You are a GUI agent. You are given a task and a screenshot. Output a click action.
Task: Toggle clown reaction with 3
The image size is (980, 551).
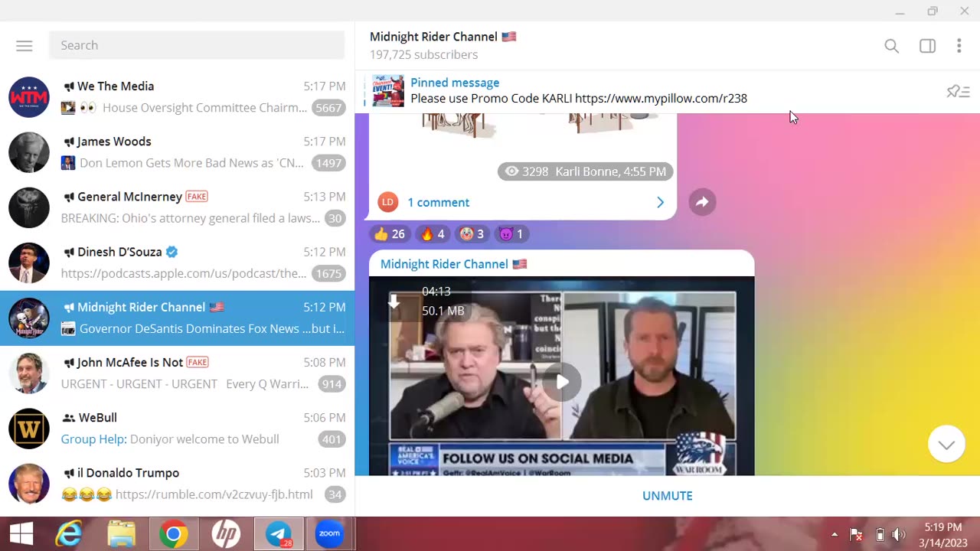472,234
